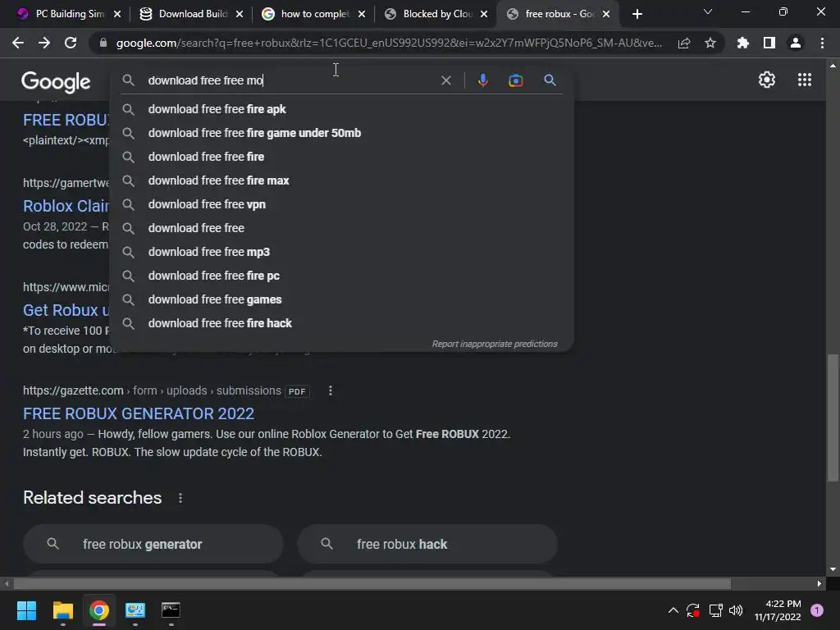Show hidden system tray icons
Screen dimensions: 840x630
pos(673,610)
